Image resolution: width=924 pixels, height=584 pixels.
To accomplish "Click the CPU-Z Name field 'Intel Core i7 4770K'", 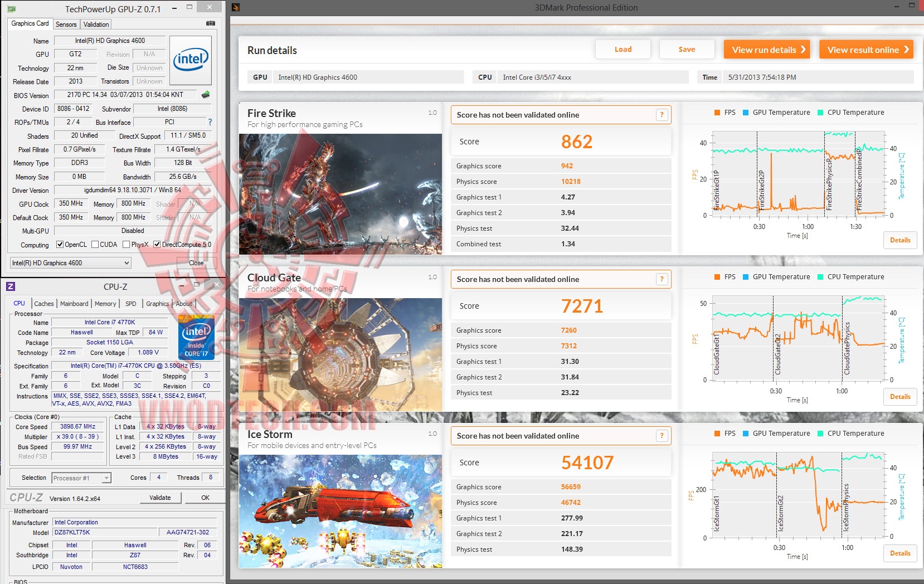I will pos(110,322).
